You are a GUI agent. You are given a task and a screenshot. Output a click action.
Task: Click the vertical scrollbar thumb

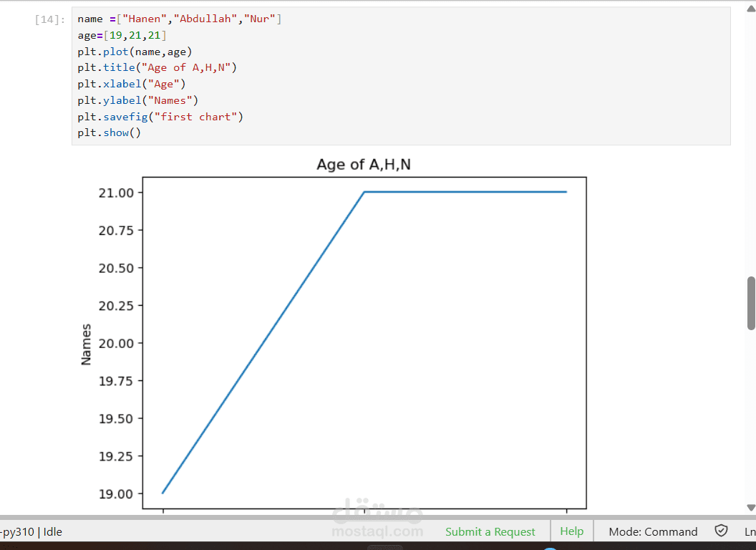751,302
